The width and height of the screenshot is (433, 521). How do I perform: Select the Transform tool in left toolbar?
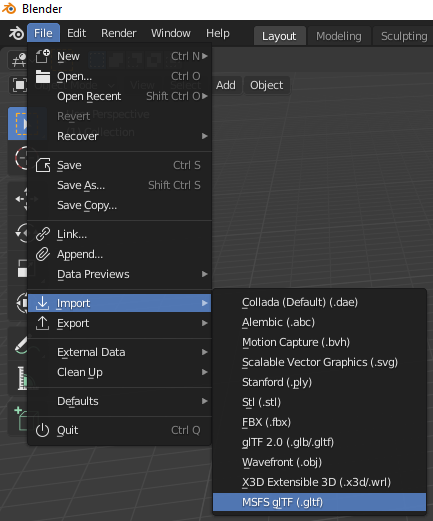(22, 303)
